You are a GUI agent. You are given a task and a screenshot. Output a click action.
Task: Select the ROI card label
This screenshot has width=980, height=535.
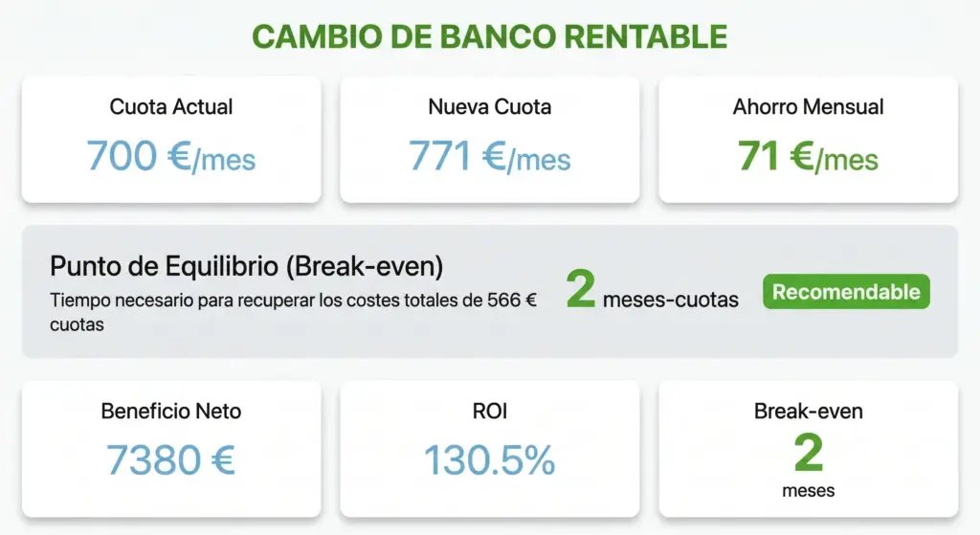pos(490,412)
